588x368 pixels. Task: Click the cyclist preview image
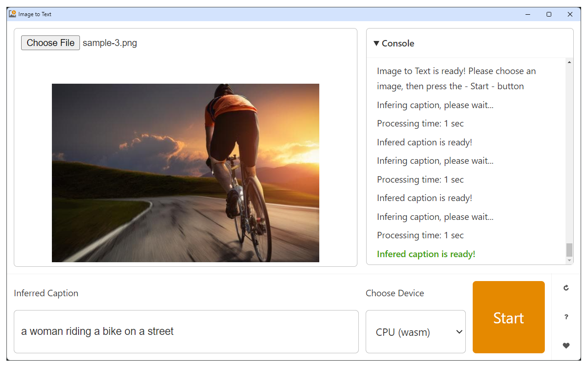[x=186, y=173]
